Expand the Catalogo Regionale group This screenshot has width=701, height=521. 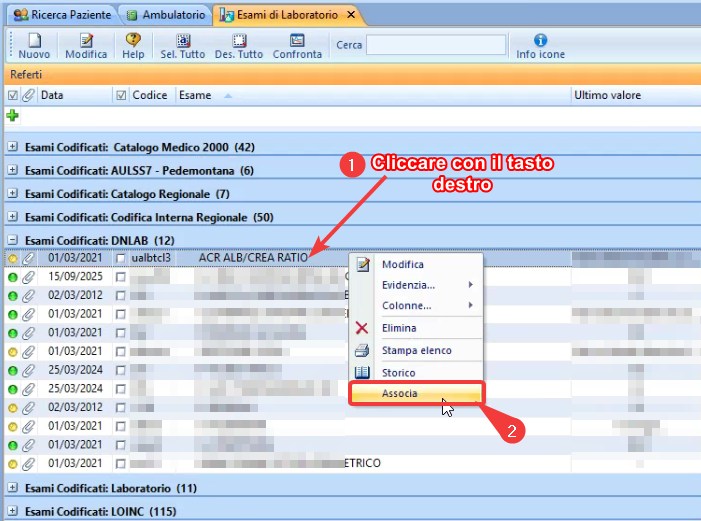[x=13, y=193]
